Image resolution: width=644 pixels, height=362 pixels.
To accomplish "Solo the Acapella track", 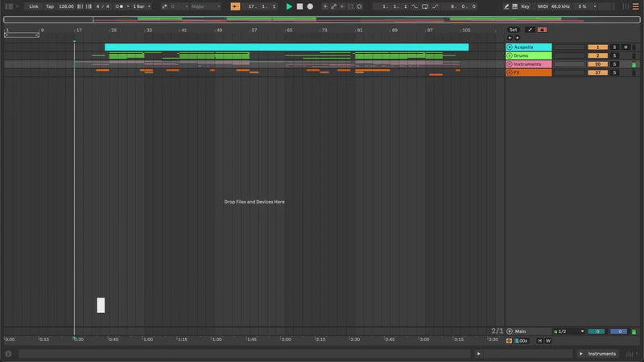I will tap(615, 47).
